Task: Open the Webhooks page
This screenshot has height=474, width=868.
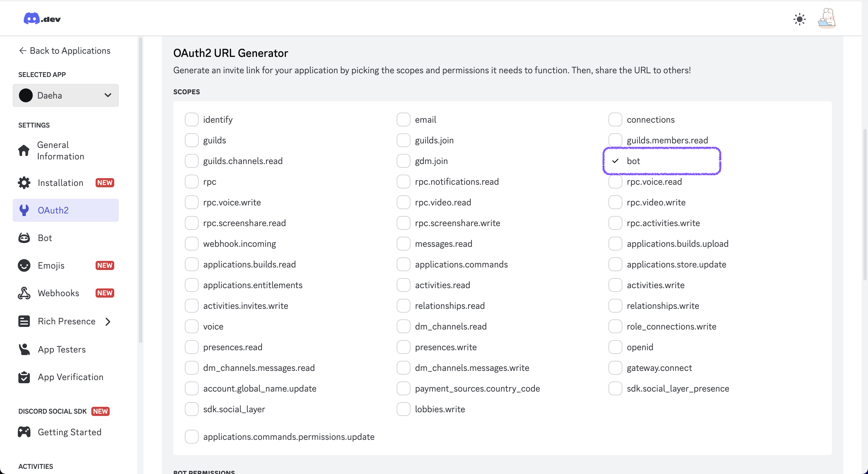Action: coord(66,293)
